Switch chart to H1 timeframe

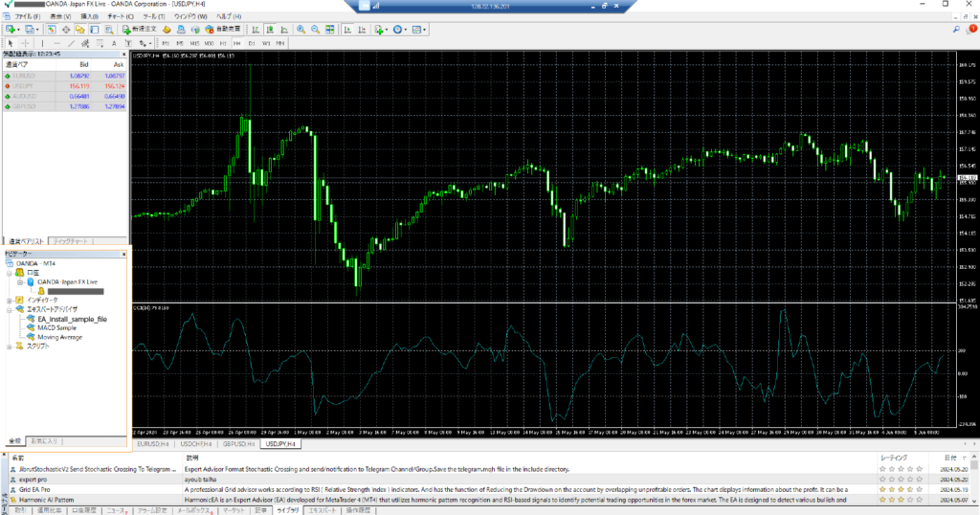point(223,43)
